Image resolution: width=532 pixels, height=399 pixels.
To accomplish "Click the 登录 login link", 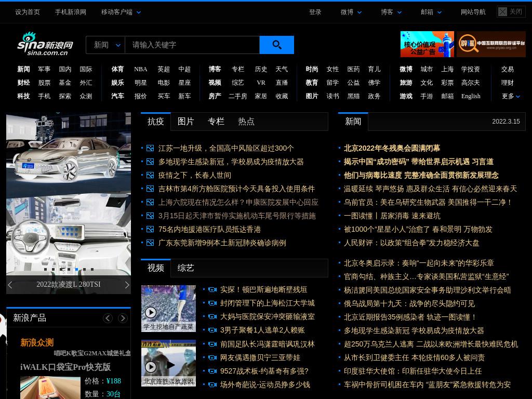I will 315,12.
